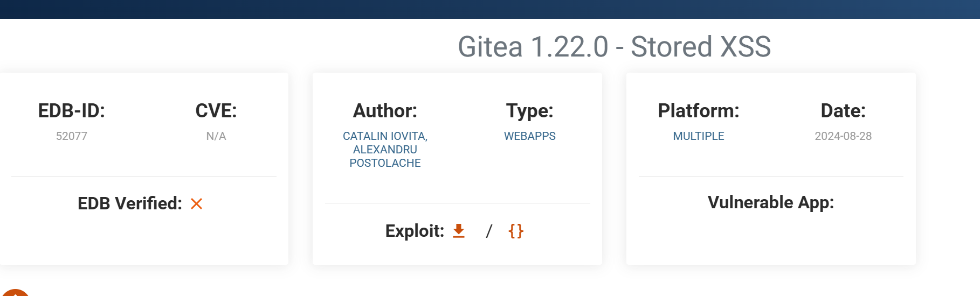Click the Date heading

pyautogui.click(x=843, y=111)
